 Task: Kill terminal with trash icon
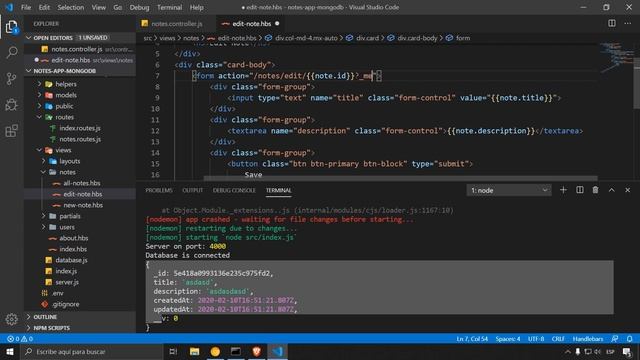coord(596,190)
